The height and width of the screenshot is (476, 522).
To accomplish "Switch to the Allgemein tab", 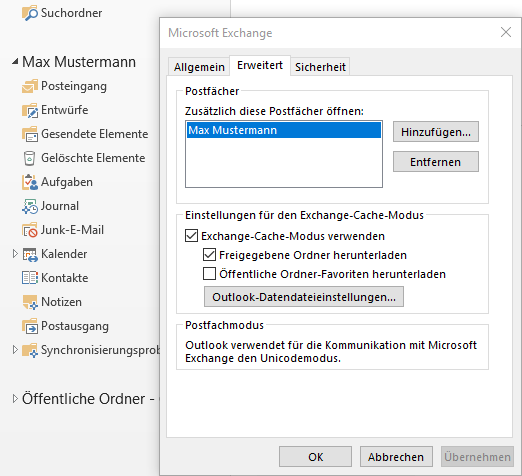I will pyautogui.click(x=199, y=67).
